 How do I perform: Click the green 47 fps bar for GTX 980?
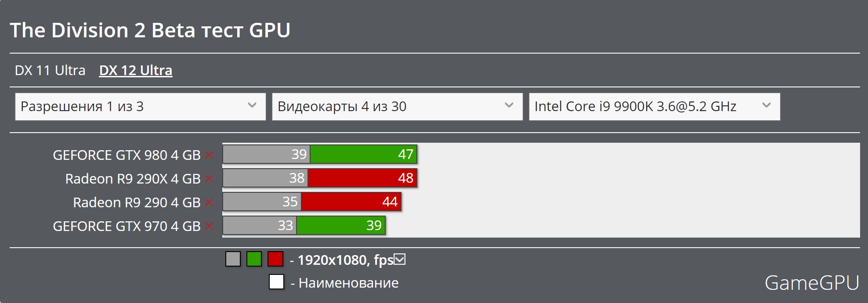(364, 154)
